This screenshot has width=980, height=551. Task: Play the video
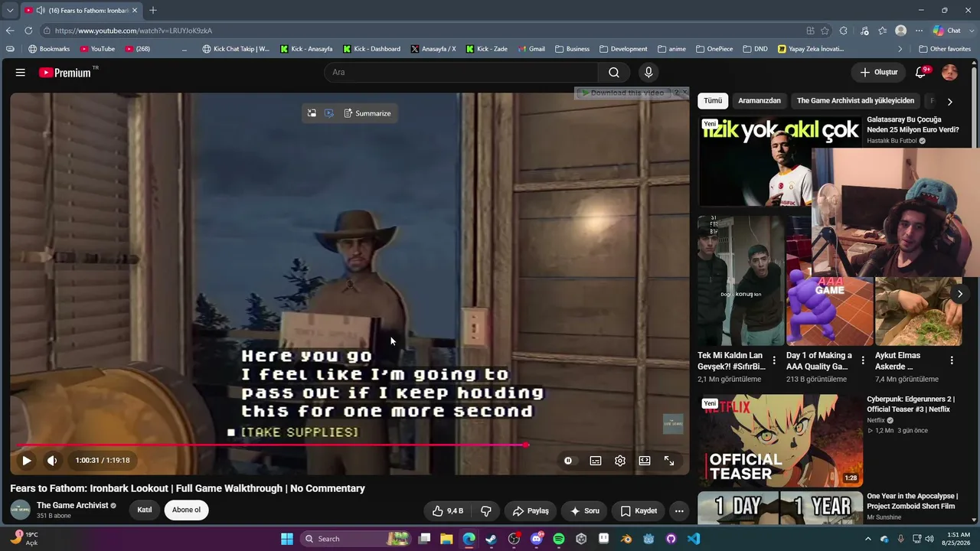pyautogui.click(x=27, y=461)
